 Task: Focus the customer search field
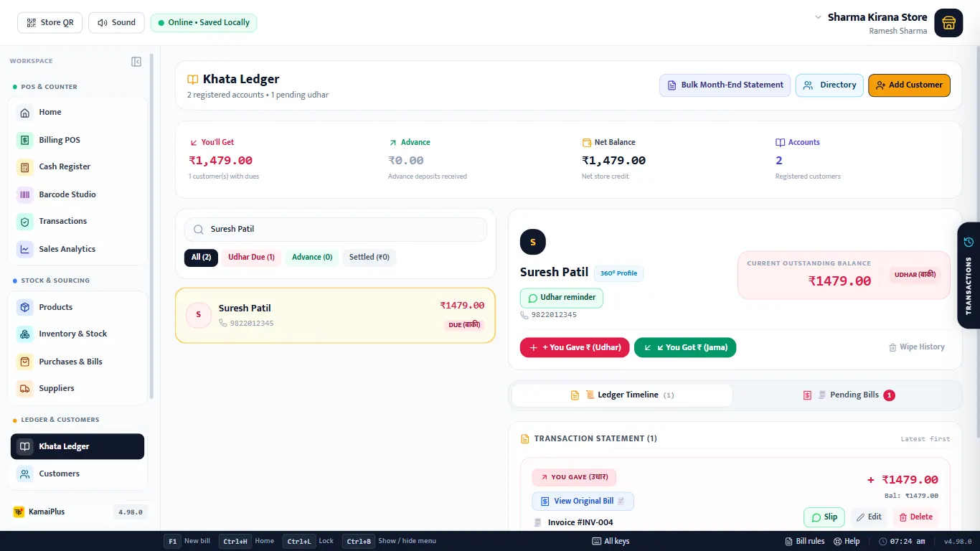tap(336, 230)
